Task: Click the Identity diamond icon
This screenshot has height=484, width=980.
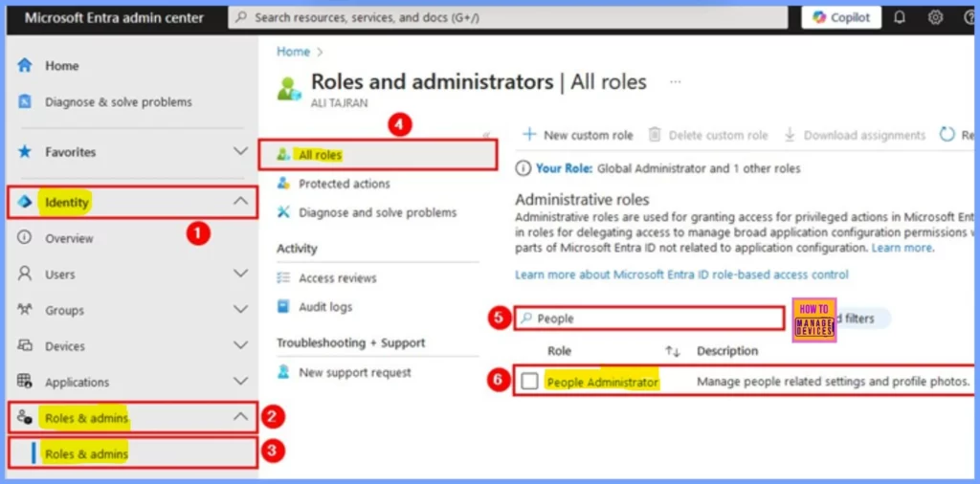Action: [x=24, y=203]
